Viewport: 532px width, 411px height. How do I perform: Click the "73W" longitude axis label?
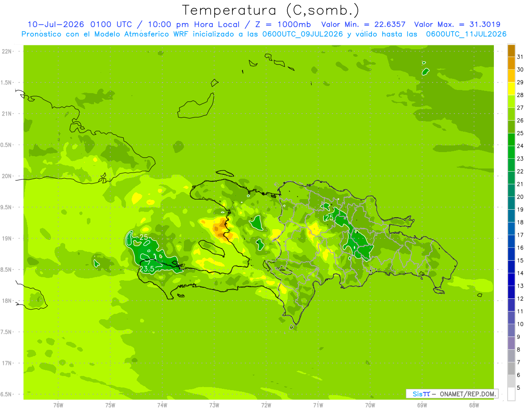(214, 405)
